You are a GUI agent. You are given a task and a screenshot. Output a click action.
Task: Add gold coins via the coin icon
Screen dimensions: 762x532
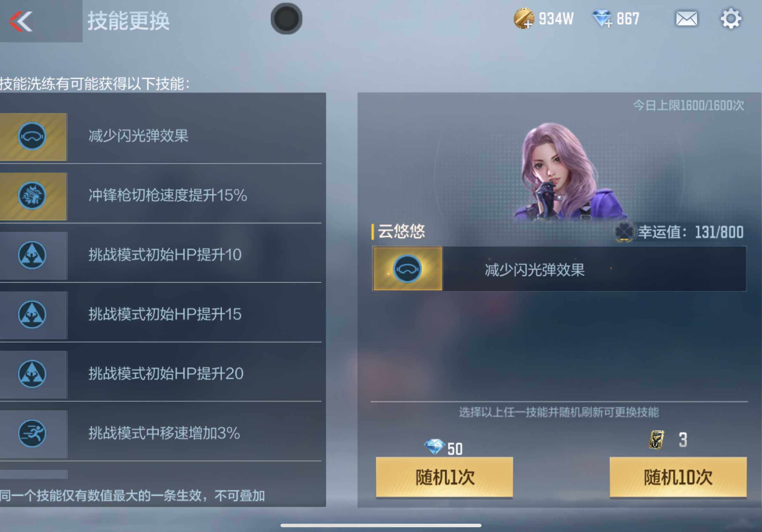(524, 18)
